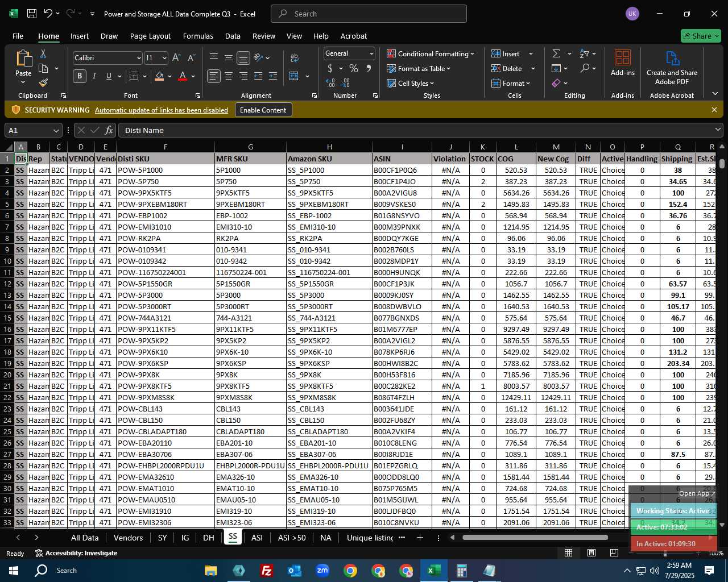The image size is (728, 582).
Task: Open the Name Box dropdown arrow
Action: tap(56, 131)
